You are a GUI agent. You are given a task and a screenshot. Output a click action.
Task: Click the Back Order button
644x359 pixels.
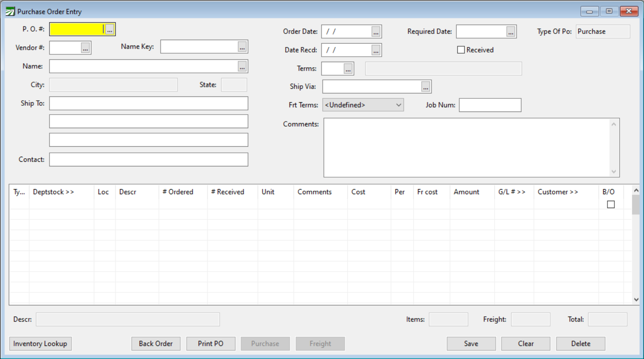(156, 344)
